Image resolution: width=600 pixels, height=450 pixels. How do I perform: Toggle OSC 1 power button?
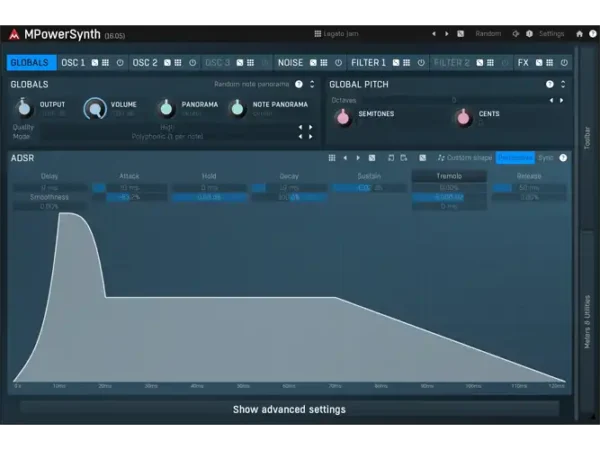pos(120,63)
